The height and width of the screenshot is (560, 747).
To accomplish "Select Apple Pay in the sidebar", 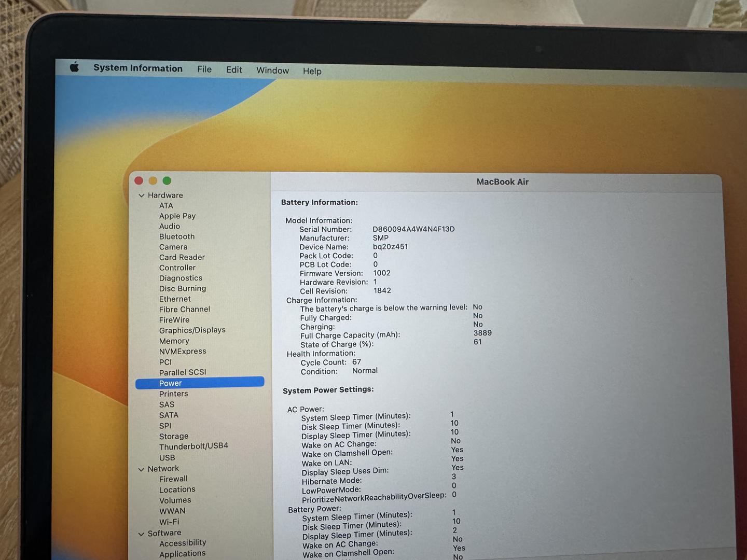I will tap(177, 216).
